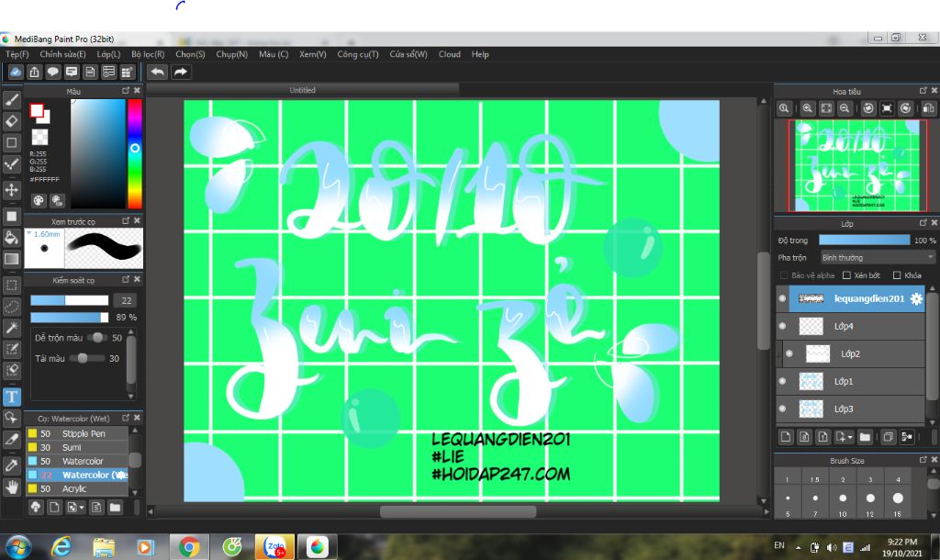Screen dimensions: 940x560
Task: Click Navigator fit-to-window icon
Action: (x=826, y=108)
